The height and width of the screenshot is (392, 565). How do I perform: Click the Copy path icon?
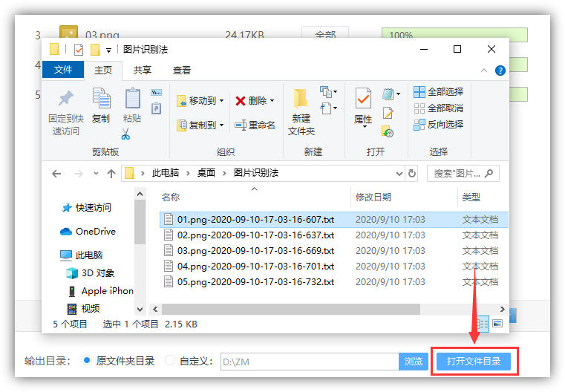point(156,92)
